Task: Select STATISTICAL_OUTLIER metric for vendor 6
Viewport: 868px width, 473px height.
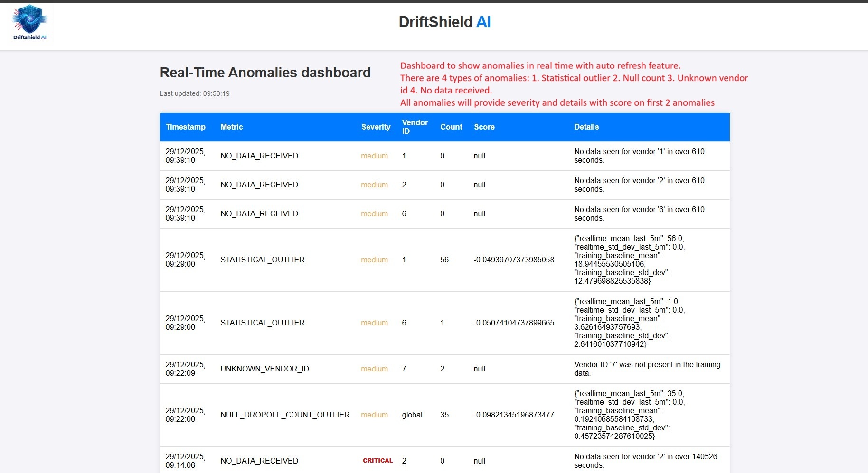Action: pyautogui.click(x=262, y=323)
